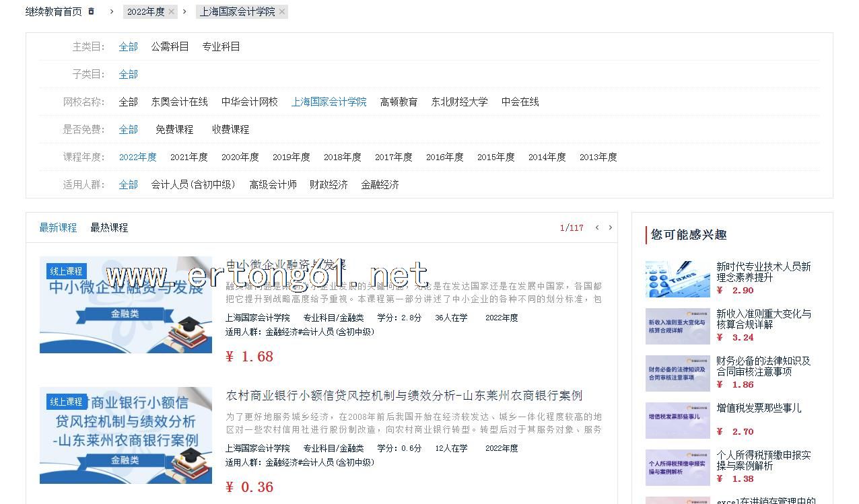Remove the 上海国家会计学院 filter tag

tap(282, 11)
